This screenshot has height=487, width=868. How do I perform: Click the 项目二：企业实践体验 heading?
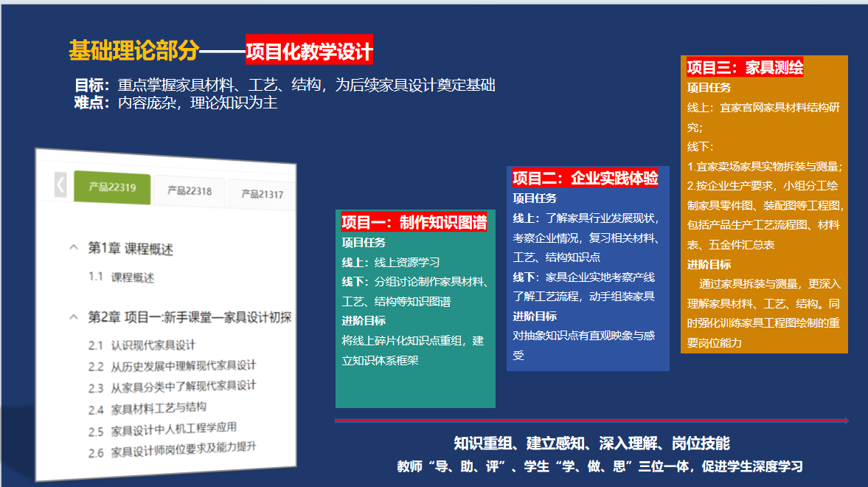(x=585, y=178)
